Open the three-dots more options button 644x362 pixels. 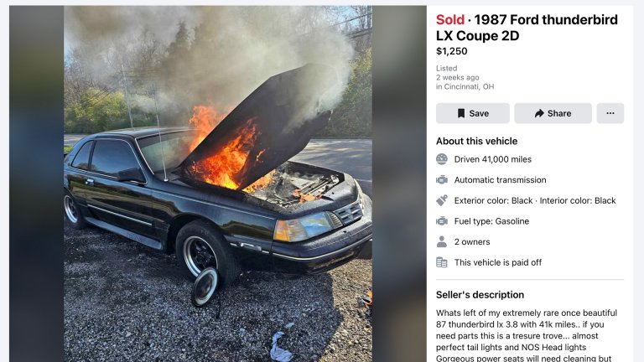click(610, 113)
